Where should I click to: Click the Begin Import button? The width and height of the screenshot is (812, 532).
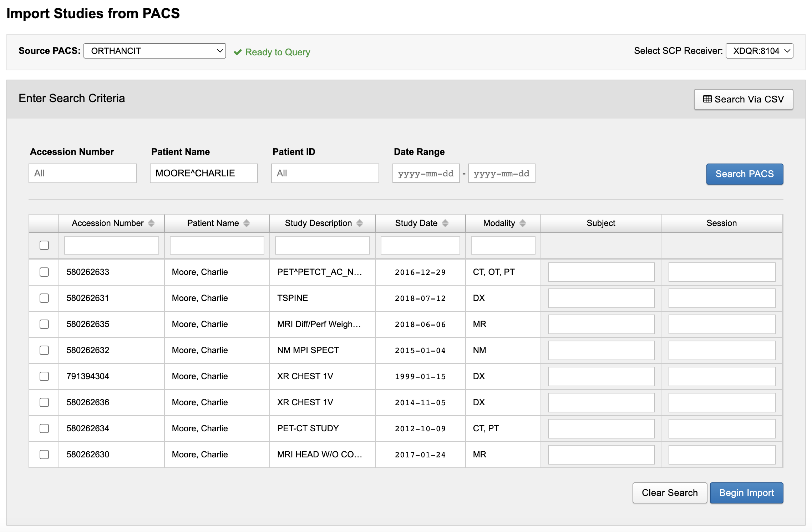pos(746,493)
